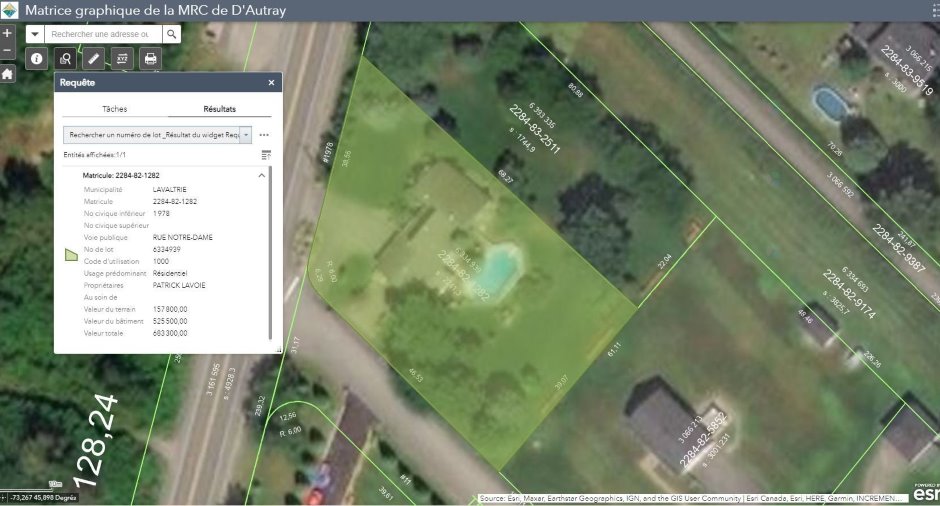Screen dimensions: 940x506
Task: Click the 'RUE NOTRE-DAME' street value
Action: point(183,237)
